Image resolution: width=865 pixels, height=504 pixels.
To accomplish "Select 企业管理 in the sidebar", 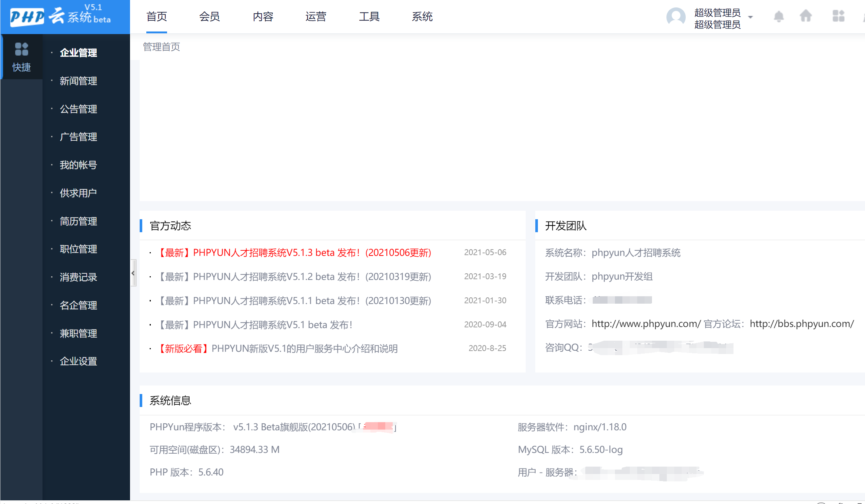I will (78, 53).
